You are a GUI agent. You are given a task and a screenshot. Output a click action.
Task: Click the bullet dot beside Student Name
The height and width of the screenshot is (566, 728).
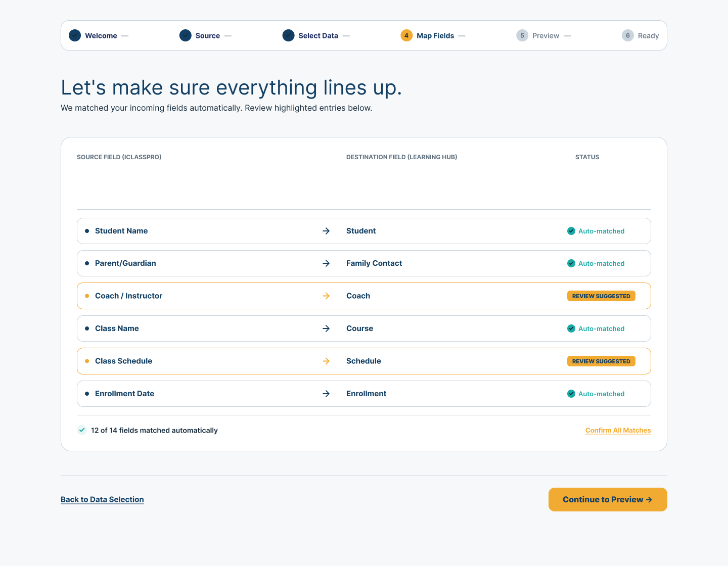(87, 231)
